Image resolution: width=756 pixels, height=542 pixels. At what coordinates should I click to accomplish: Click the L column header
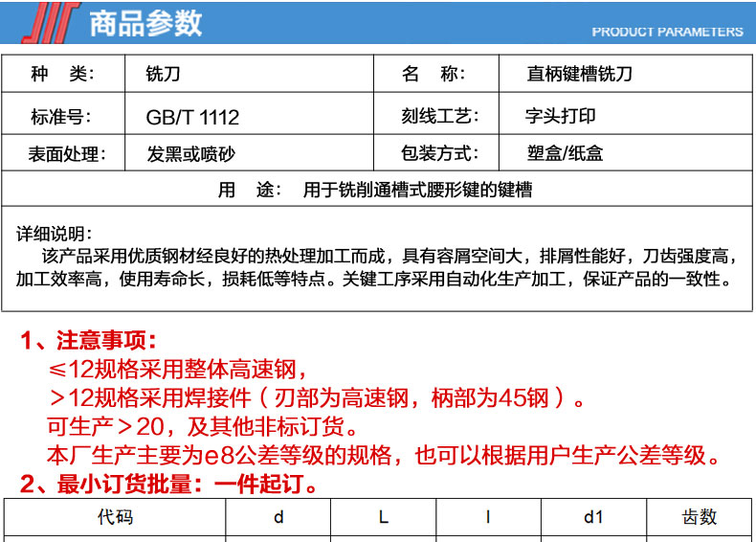(x=384, y=517)
